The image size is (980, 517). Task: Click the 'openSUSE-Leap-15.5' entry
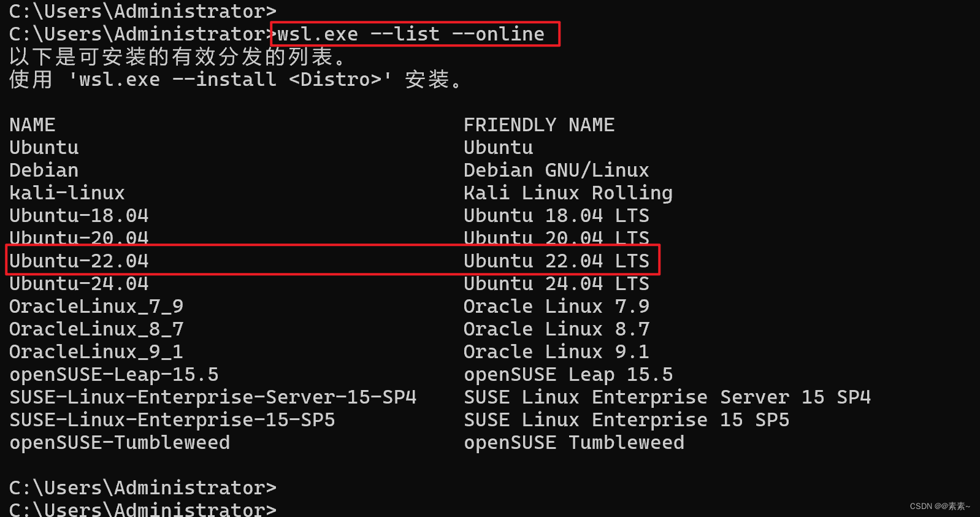(114, 374)
